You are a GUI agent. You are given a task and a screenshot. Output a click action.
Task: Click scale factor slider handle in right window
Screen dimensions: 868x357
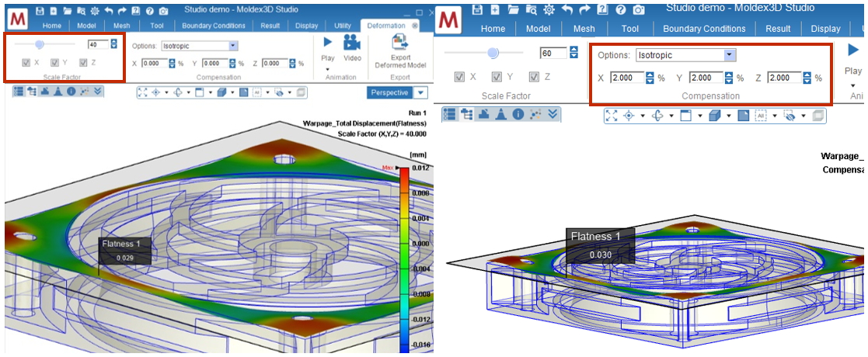tap(493, 53)
